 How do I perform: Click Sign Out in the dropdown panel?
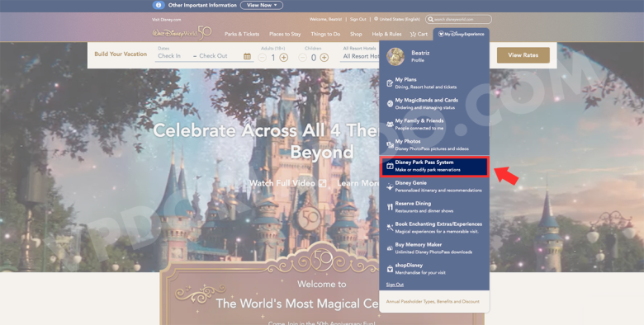395,285
